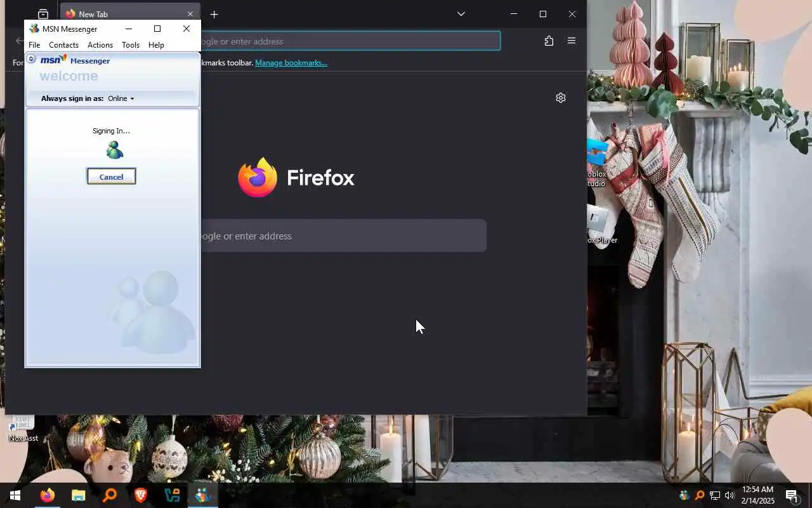Open the clock showing 12:54 AM
This screenshot has height=508, width=812.
pyautogui.click(x=757, y=495)
